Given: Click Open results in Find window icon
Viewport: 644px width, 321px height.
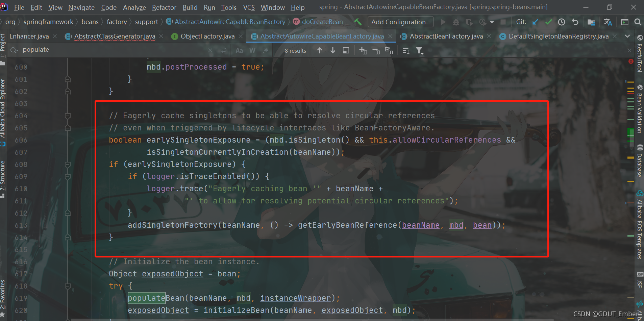Looking at the screenshot, I should tap(346, 50).
